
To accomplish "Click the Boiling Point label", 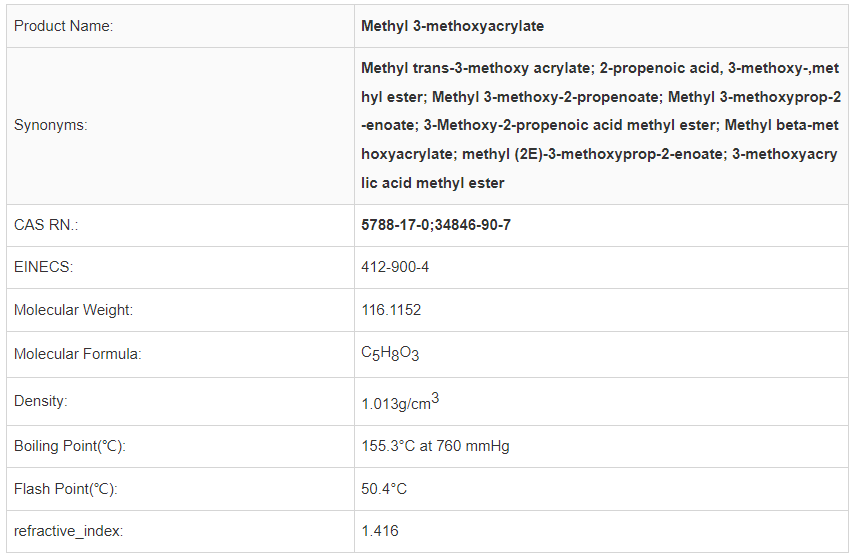I will (70, 446).
